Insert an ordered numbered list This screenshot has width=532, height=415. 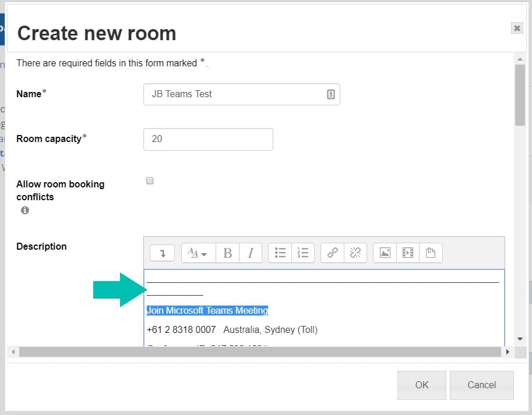pos(303,253)
